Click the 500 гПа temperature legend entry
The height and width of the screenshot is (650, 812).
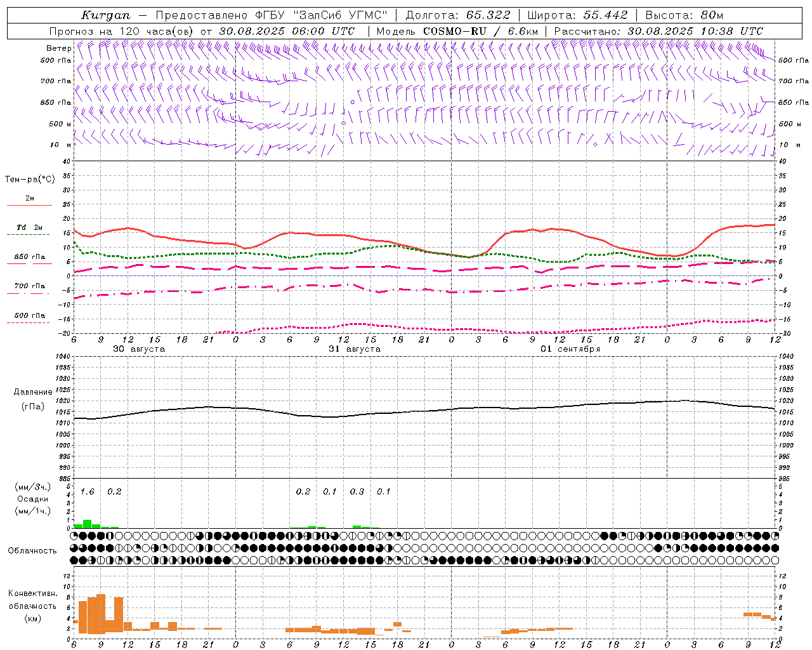pyautogui.click(x=30, y=315)
